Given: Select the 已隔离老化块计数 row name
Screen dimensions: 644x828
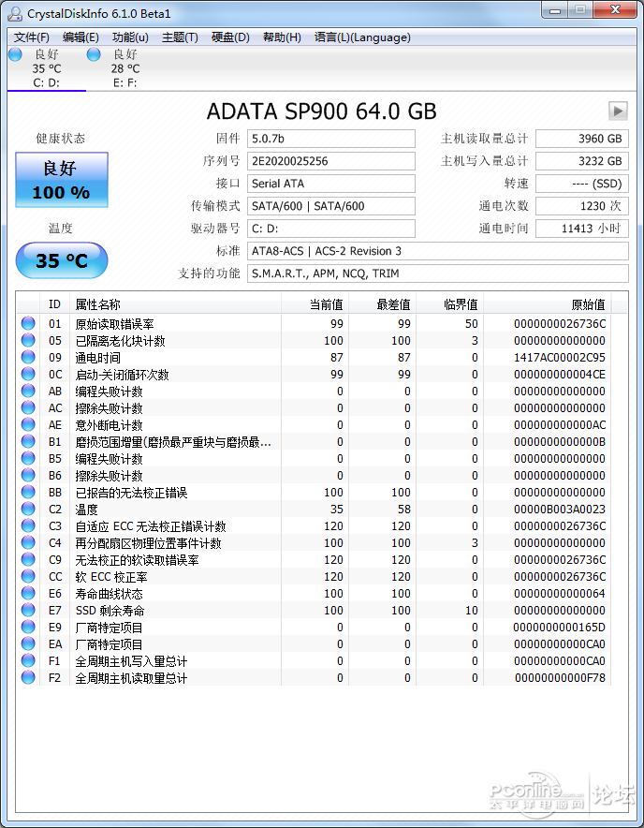Looking at the screenshot, I should (121, 341).
